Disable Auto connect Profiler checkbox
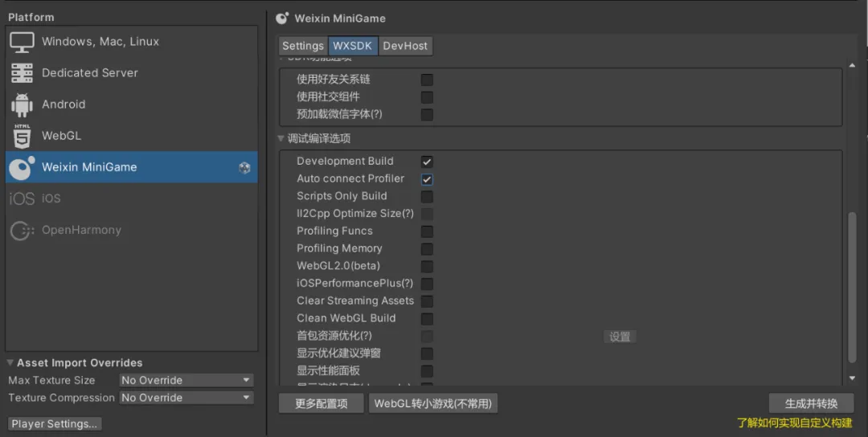This screenshot has height=437, width=868. (427, 179)
